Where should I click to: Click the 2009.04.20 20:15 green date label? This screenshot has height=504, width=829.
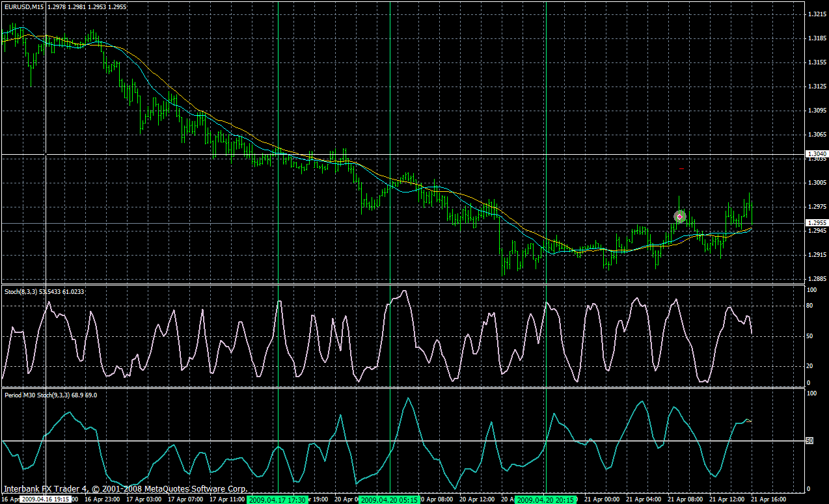547,499
